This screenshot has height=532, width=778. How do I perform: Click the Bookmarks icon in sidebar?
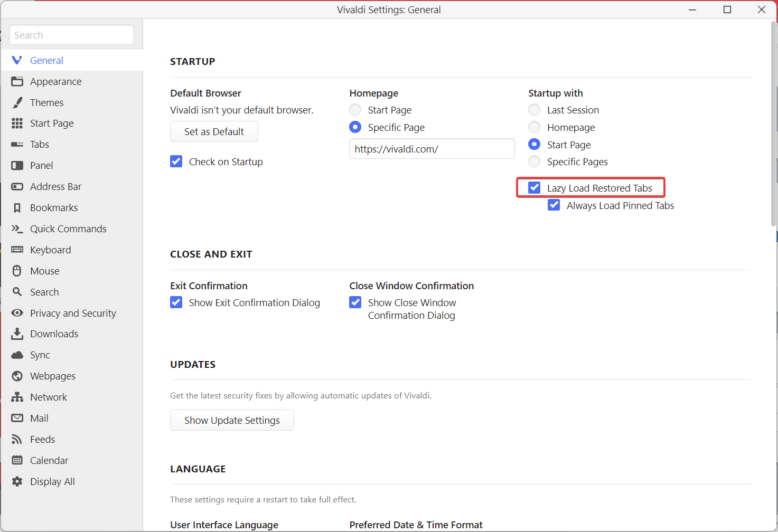click(17, 208)
